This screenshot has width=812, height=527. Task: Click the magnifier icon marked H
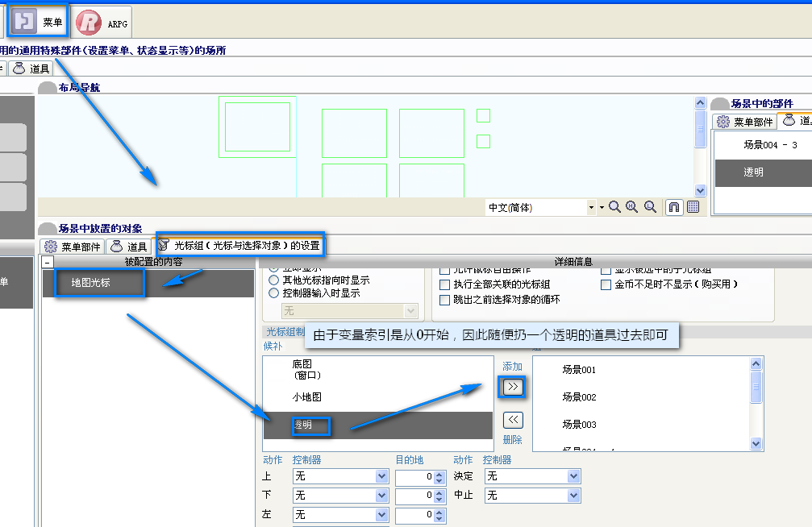click(x=632, y=207)
